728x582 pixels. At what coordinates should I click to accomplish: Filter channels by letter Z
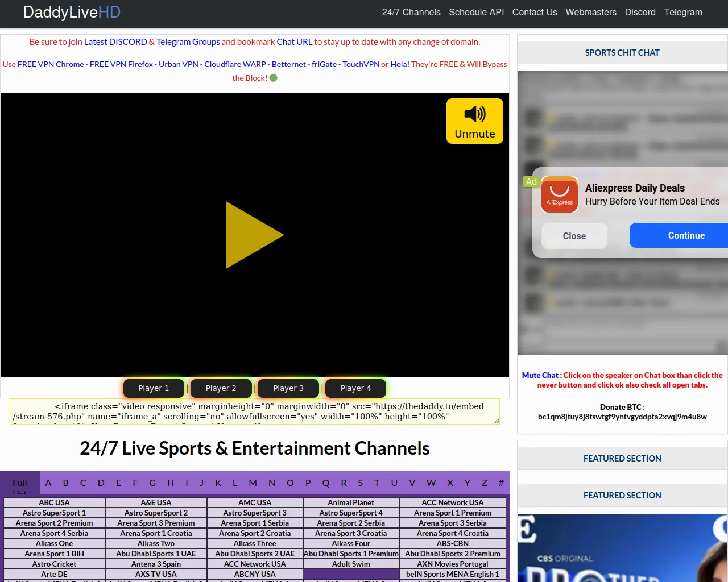pyautogui.click(x=485, y=483)
